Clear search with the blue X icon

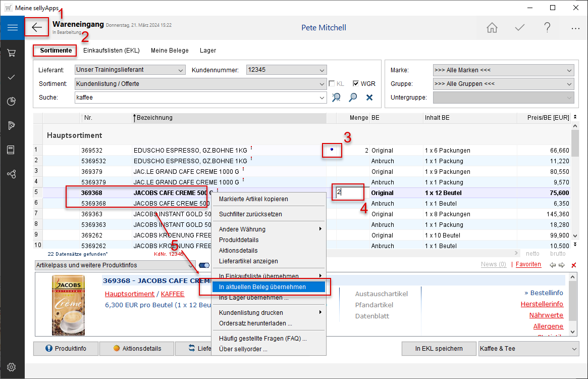[x=369, y=97]
